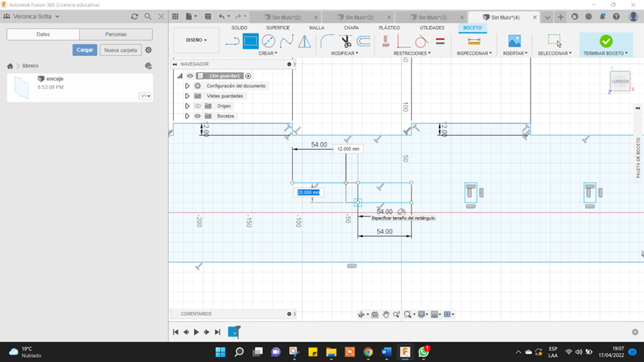Screen dimensions: 644x362
Task: Toggle visibility of unsaved root component
Action: click(190, 76)
